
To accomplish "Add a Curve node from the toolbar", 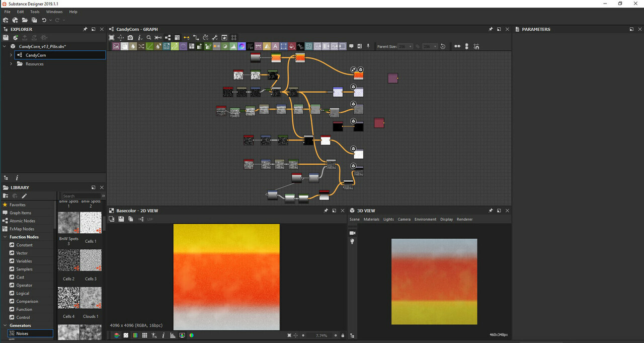I will tap(150, 46).
